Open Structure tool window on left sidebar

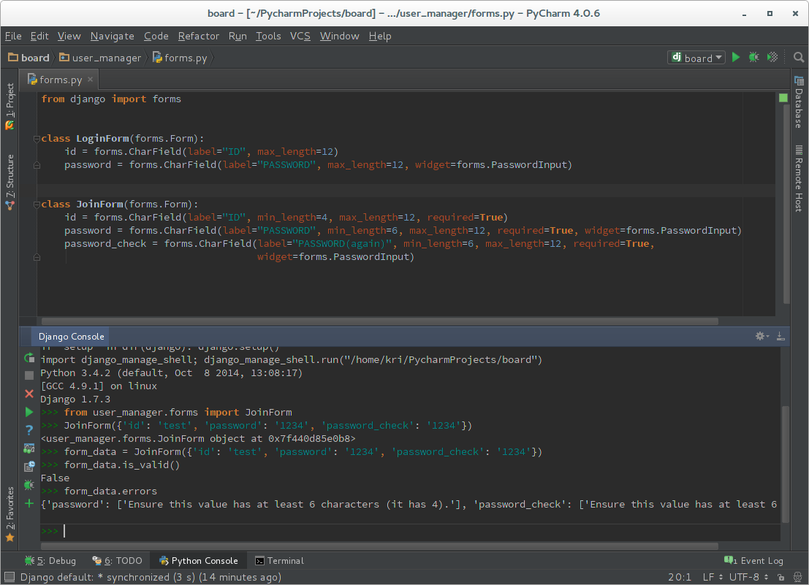click(10, 182)
